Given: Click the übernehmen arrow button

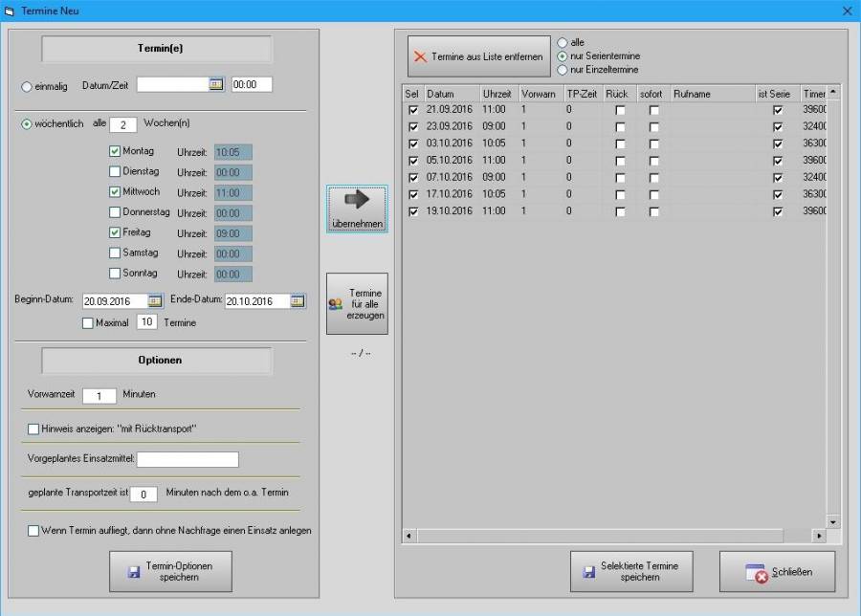Looking at the screenshot, I should tap(357, 209).
